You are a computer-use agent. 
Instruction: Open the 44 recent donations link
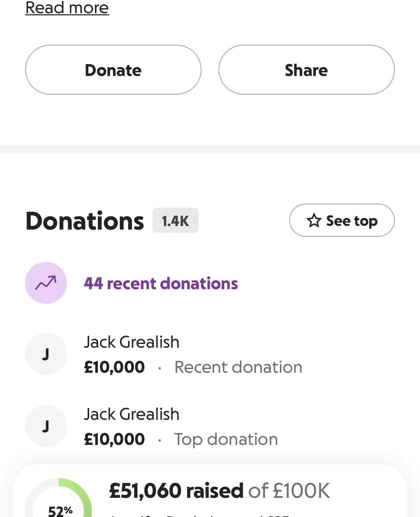point(161,284)
